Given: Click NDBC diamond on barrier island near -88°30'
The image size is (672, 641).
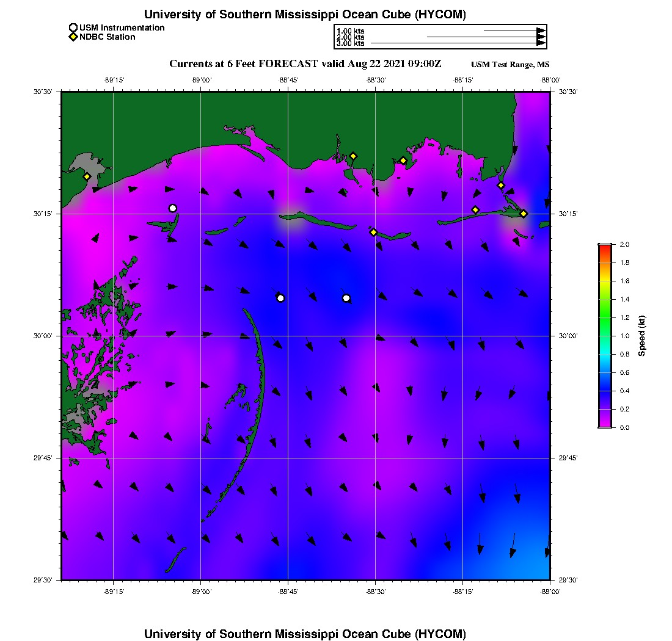Looking at the screenshot, I should [374, 232].
